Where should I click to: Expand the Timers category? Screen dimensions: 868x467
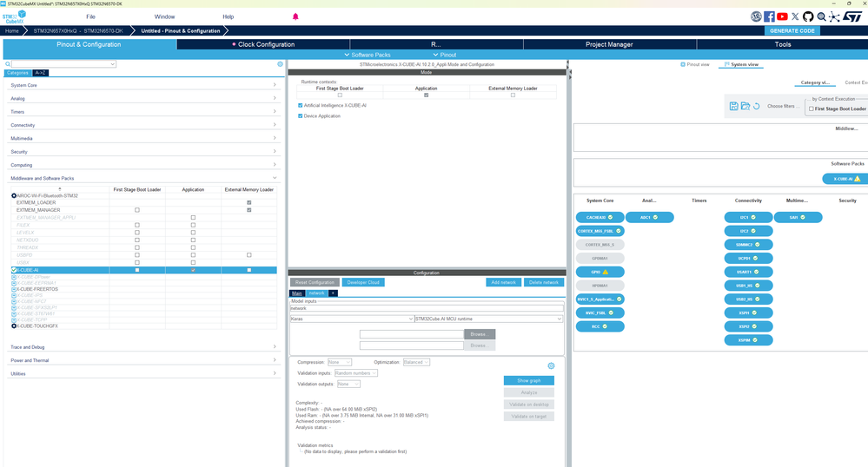coord(142,112)
